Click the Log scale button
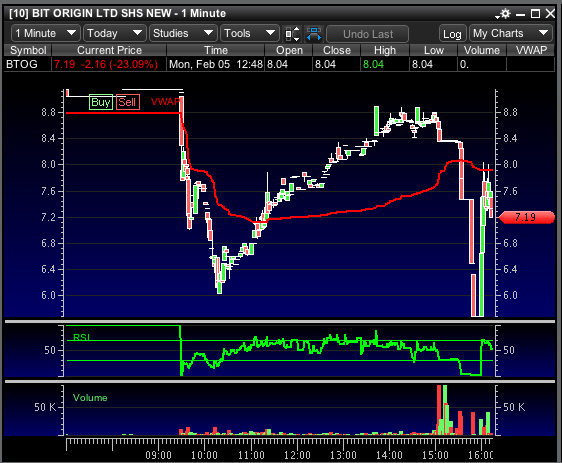 click(452, 34)
